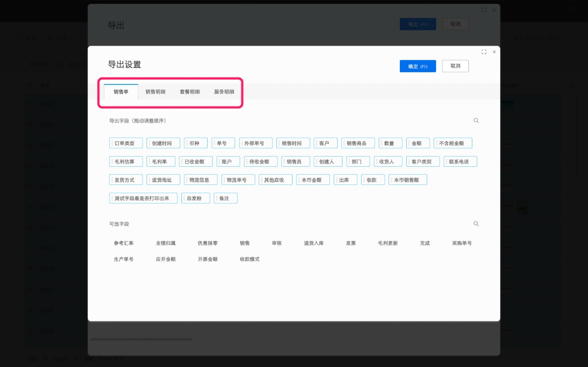Select the 出库 field tag
Image resolution: width=588 pixels, height=367 pixels.
coord(345,180)
